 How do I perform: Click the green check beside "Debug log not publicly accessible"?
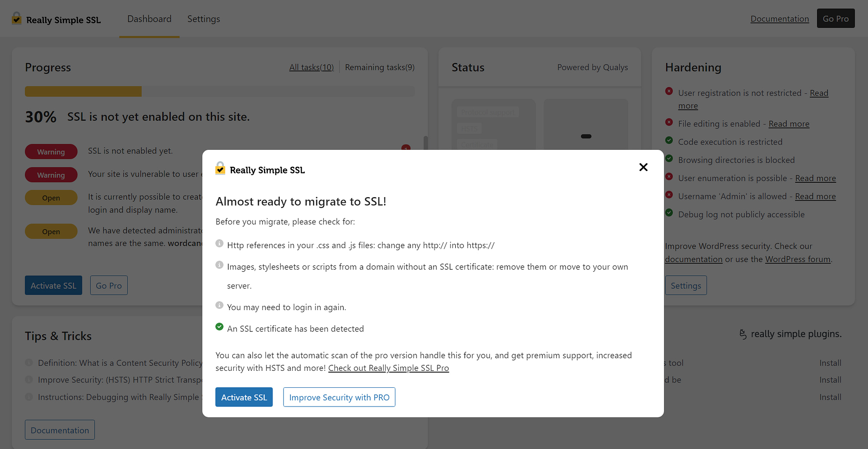click(668, 213)
